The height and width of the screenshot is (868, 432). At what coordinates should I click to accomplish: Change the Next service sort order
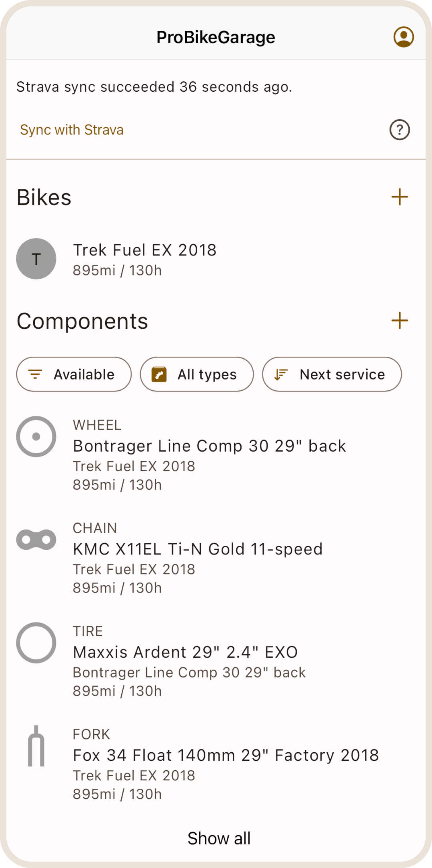click(x=332, y=374)
